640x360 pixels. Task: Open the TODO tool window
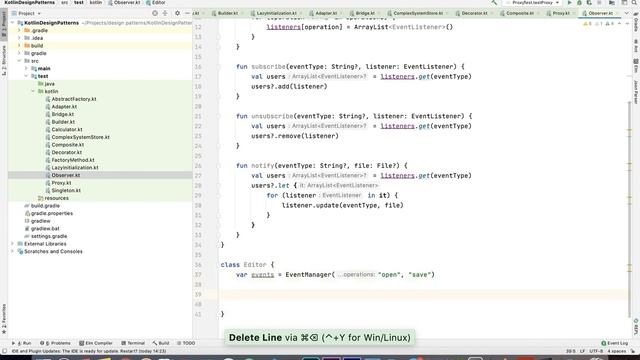(186, 343)
